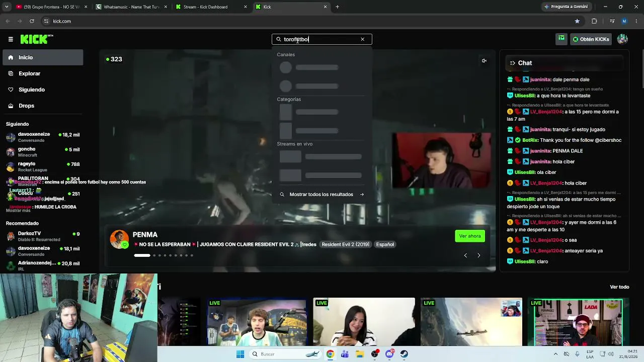Open the live stream thumbnail showing an airplane
Screen dimensions: 644x362
[x=471, y=322]
